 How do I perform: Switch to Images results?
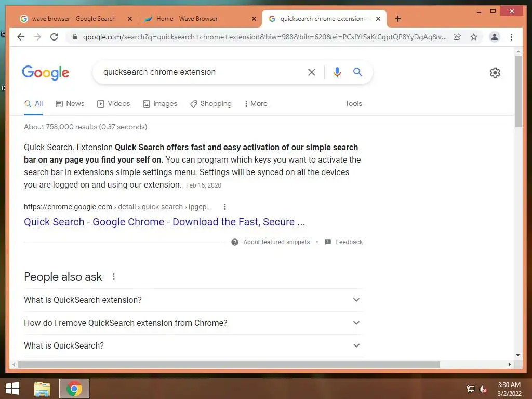click(x=160, y=104)
